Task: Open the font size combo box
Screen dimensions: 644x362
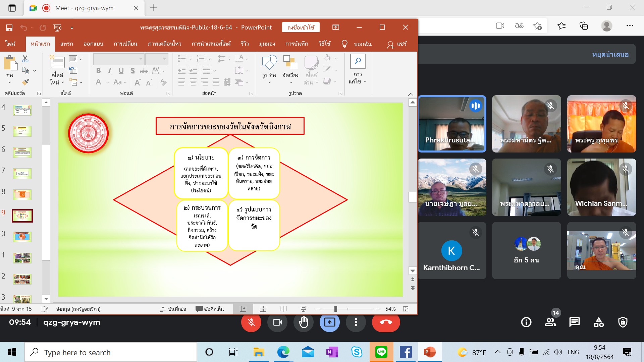Action: coord(156,59)
